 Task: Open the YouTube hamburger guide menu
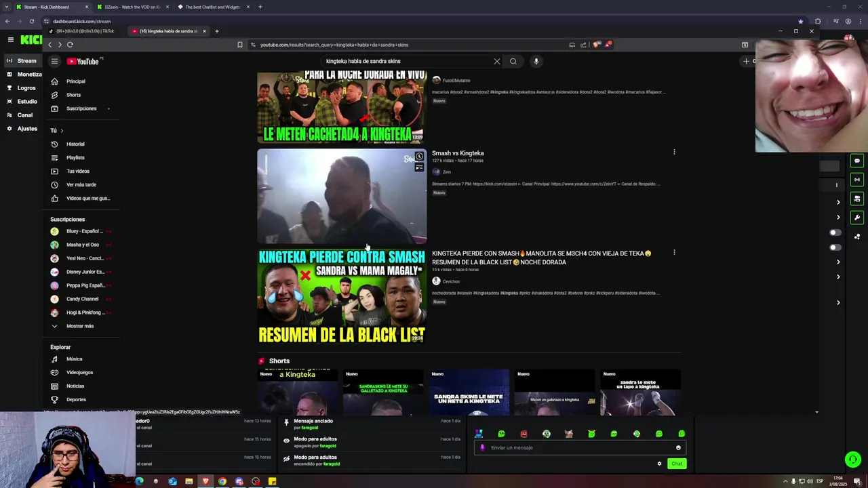(x=54, y=61)
